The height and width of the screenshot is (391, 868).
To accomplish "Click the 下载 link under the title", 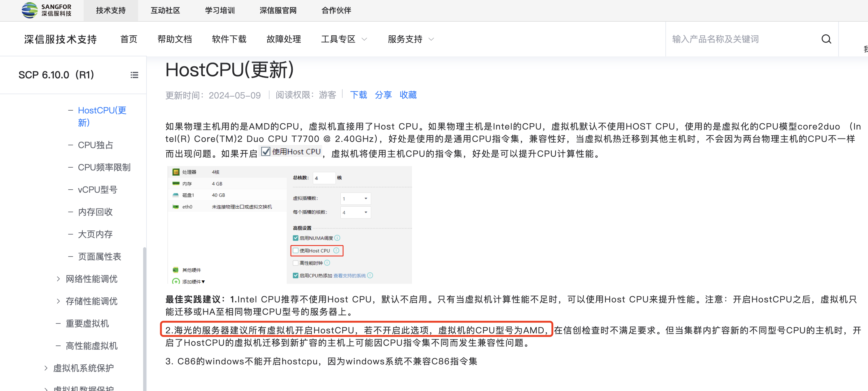I will tap(358, 95).
